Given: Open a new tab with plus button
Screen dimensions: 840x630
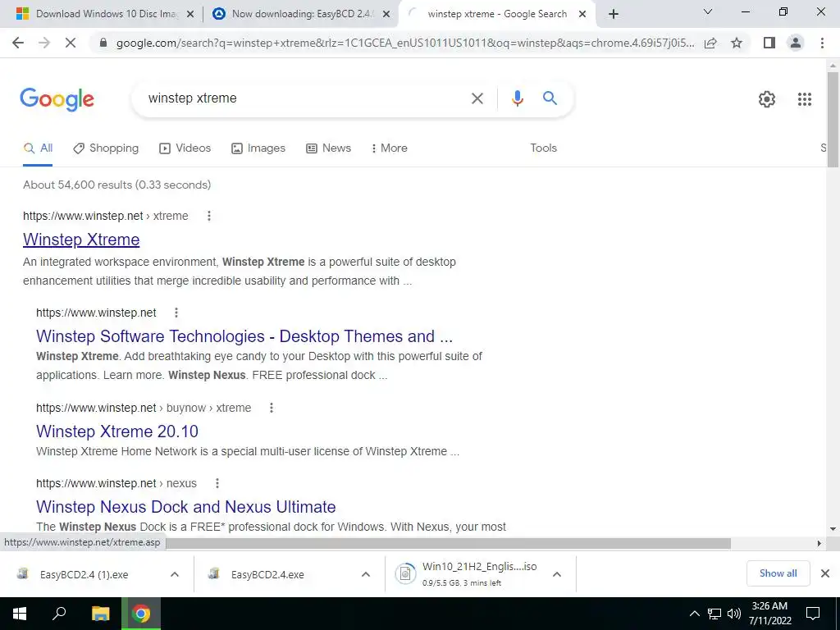Looking at the screenshot, I should (614, 14).
